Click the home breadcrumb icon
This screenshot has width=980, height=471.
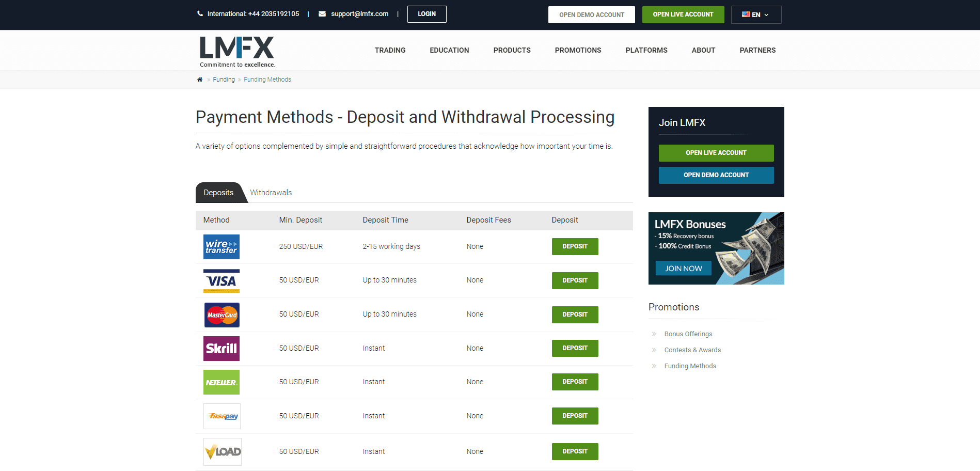click(199, 79)
